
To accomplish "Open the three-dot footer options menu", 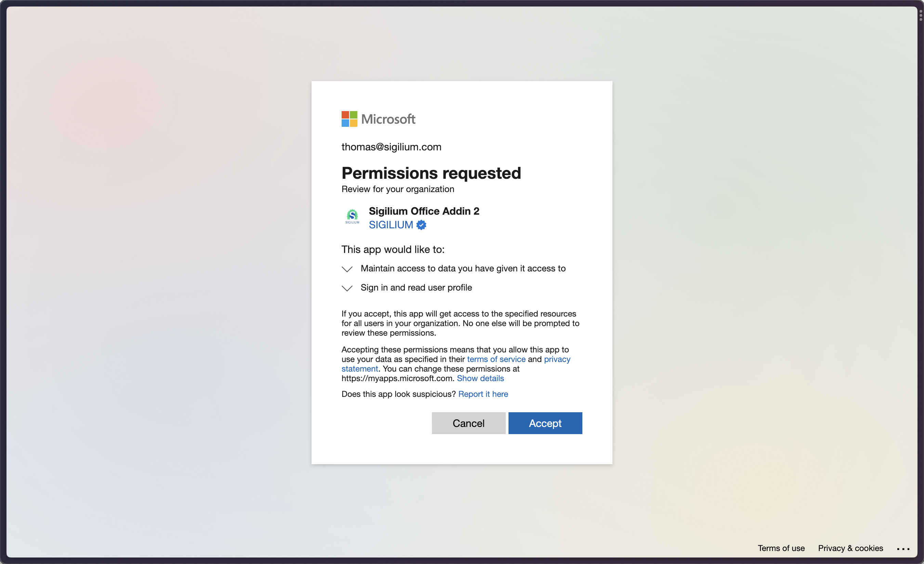I will coord(903,549).
